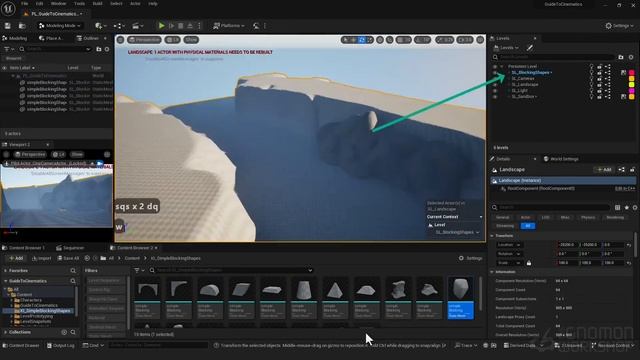
Task: Open the Edit menu
Action: click(40, 4)
